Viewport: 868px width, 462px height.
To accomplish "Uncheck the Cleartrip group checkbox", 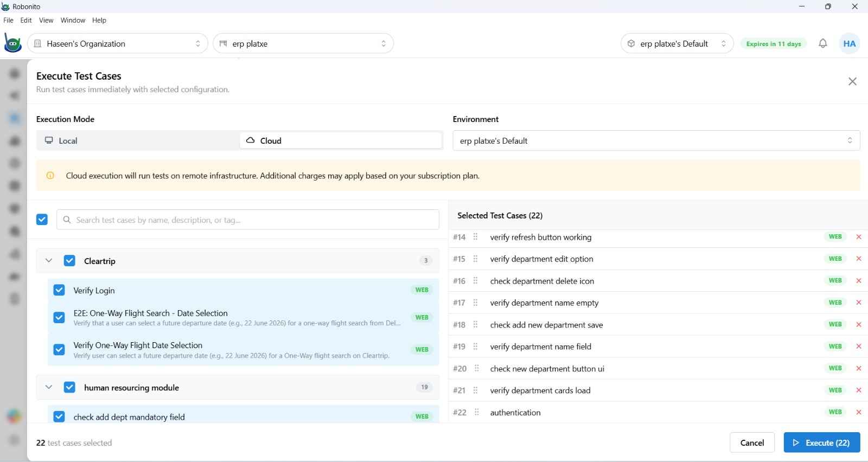I will pyautogui.click(x=69, y=261).
